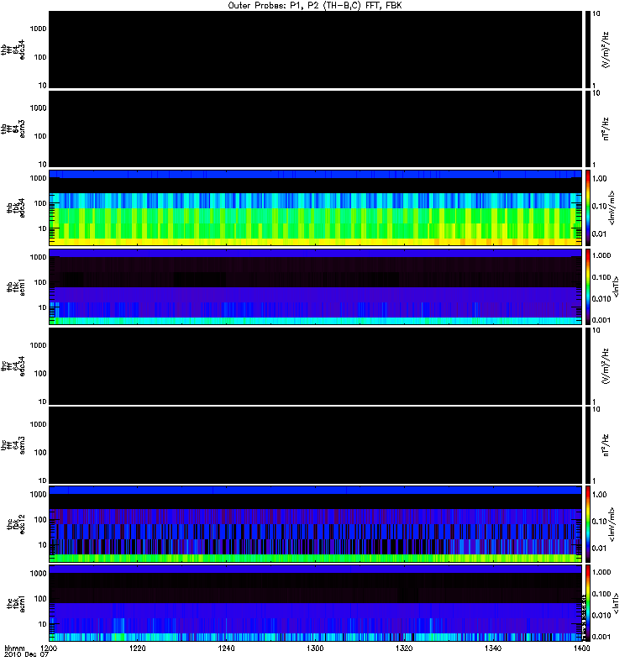Click the '<|nT|>' unit label beside thc fbk scm1
The image size is (630, 672).
[x=616, y=603]
